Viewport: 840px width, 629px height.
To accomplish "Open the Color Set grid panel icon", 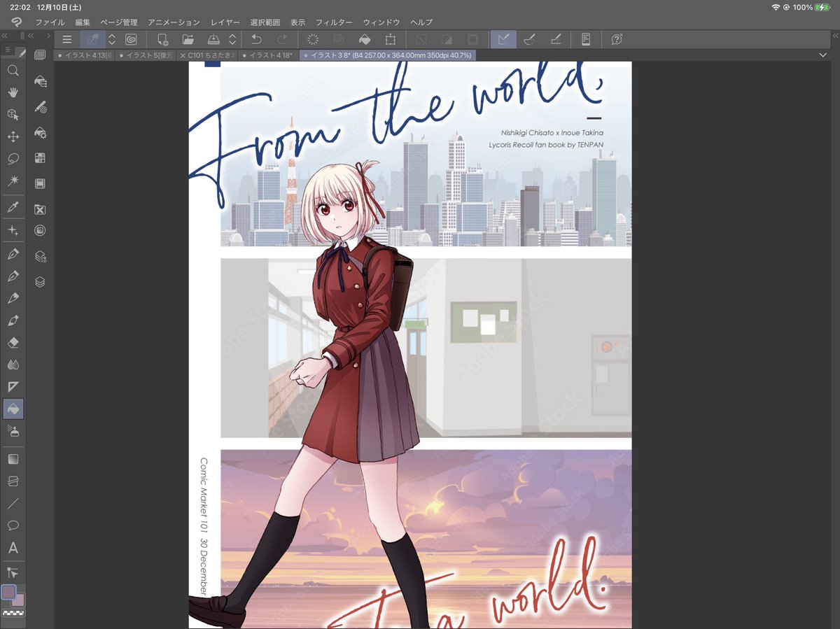I will pos(40,158).
